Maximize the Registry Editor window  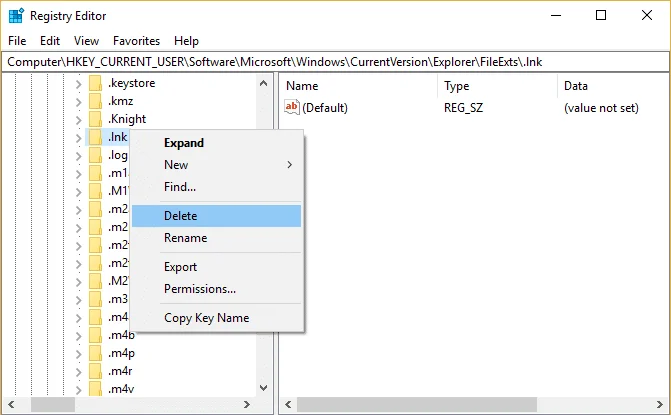[601, 15]
